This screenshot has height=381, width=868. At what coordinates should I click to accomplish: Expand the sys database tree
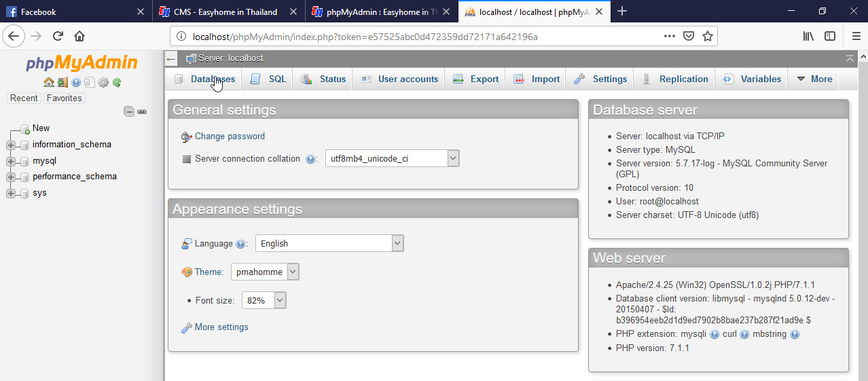[x=10, y=193]
